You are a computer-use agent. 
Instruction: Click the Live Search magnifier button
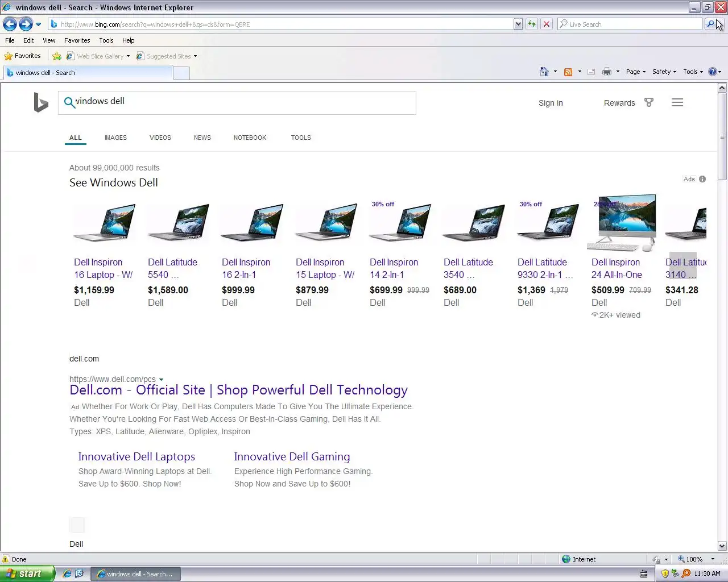(710, 24)
